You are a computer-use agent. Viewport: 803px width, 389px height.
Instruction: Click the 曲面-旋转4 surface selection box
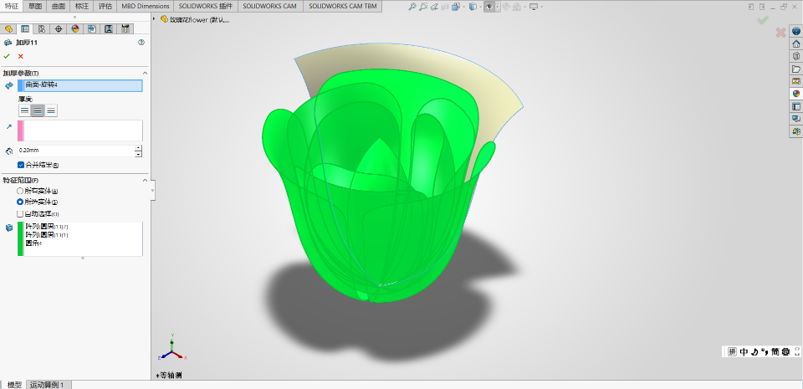point(80,85)
